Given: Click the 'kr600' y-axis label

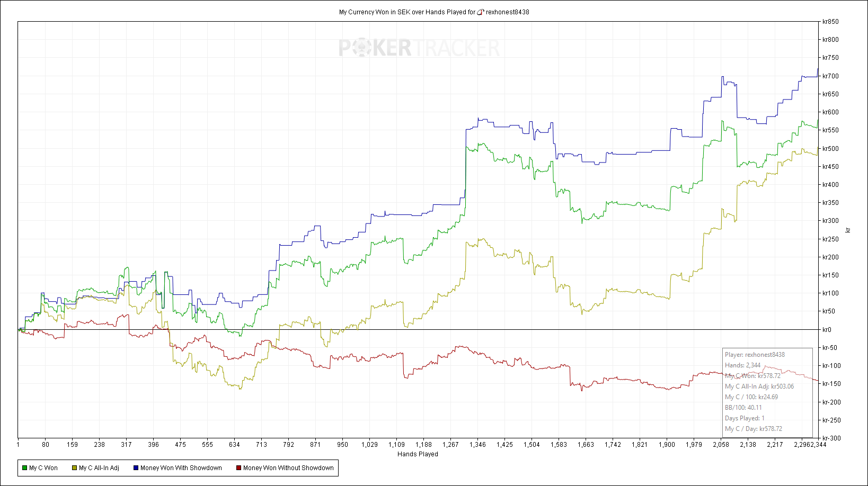Looking at the screenshot, I should tap(830, 112).
